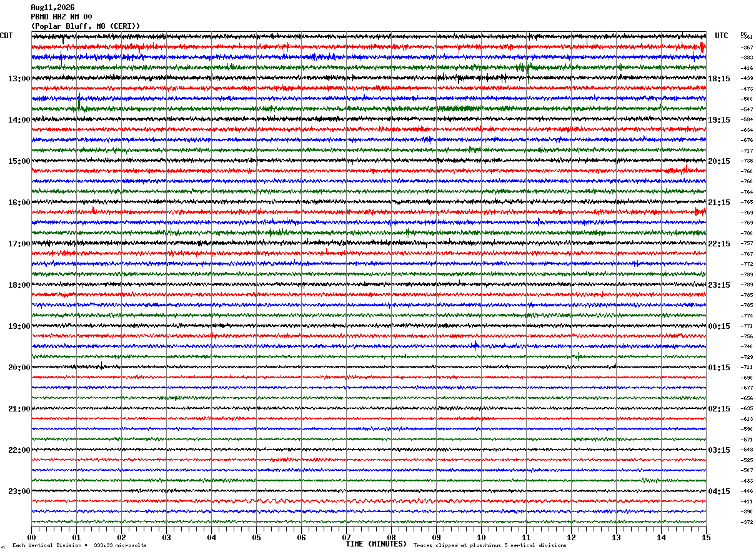Screen dimensions: 756x554
Task: Click the DC offset value '-483'
Action: tap(747, 481)
